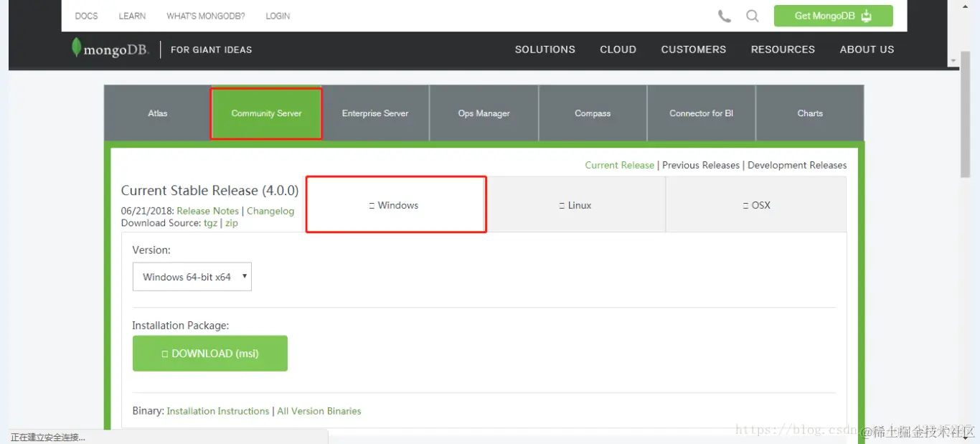This screenshot has height=444, width=980.
Task: Open Previous Releases link
Action: [700, 165]
